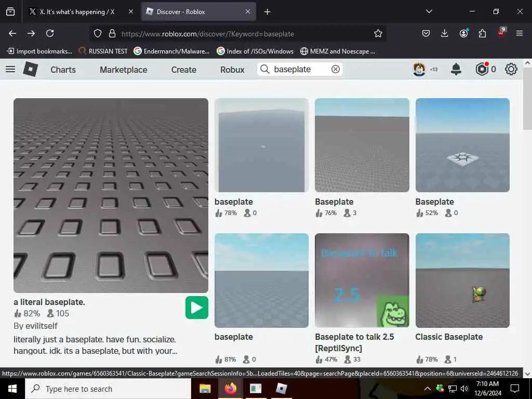Click 'Baseplate to talk 2.5 [ReptilSync]' title
Viewport: 532px width, 399px height.
(x=354, y=342)
